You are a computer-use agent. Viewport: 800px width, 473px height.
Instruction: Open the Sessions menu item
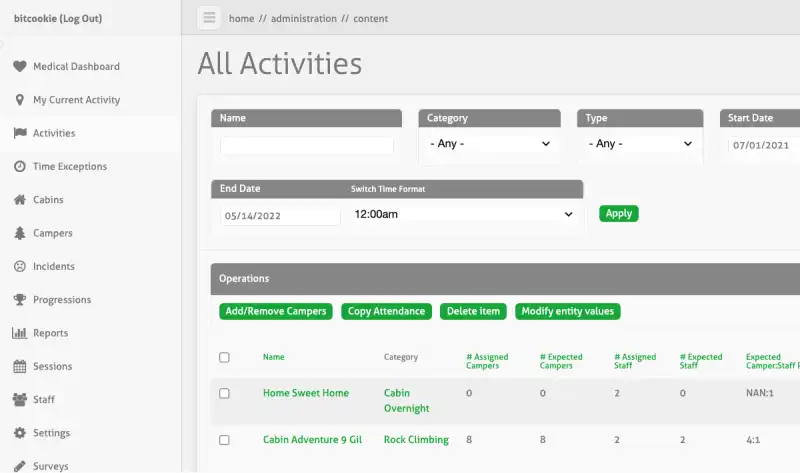point(53,366)
